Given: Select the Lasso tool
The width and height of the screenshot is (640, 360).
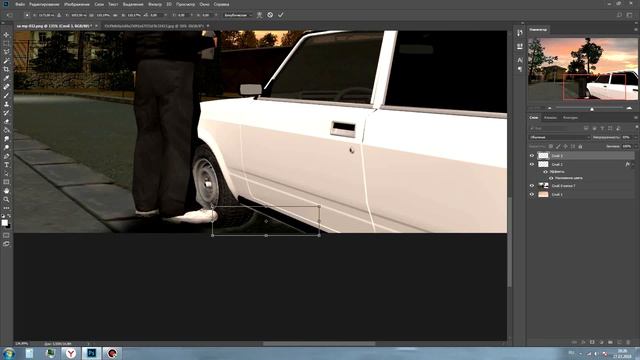Looking at the screenshot, I should pos(6,52).
